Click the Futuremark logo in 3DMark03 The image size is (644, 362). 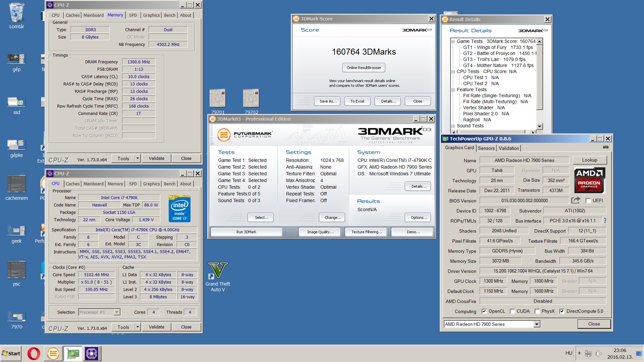click(x=245, y=135)
